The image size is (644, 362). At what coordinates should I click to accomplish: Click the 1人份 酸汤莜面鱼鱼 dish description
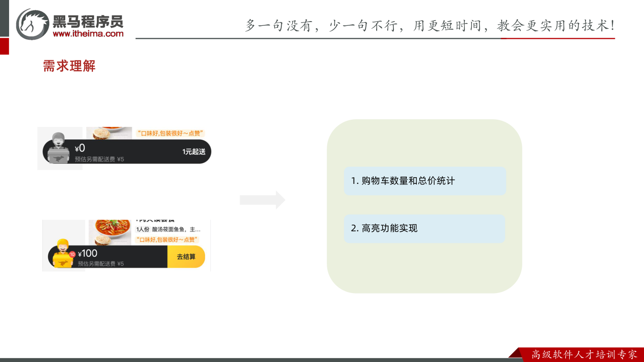pyautogui.click(x=168, y=229)
